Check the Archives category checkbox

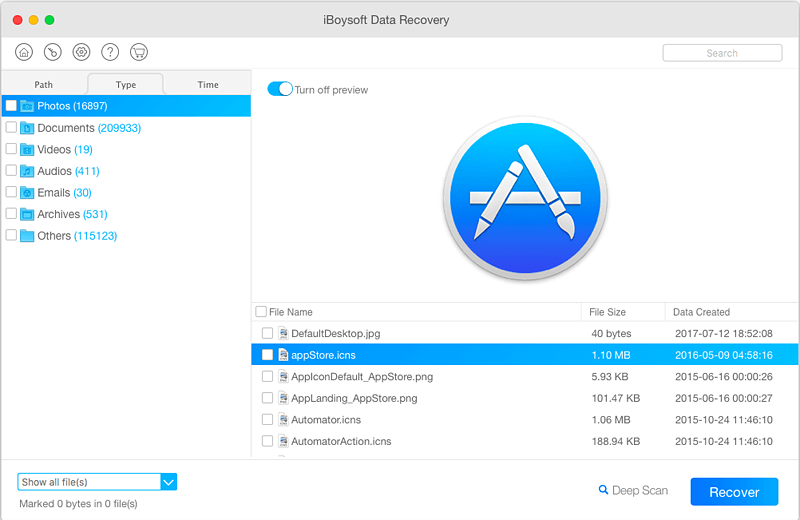pyautogui.click(x=11, y=213)
